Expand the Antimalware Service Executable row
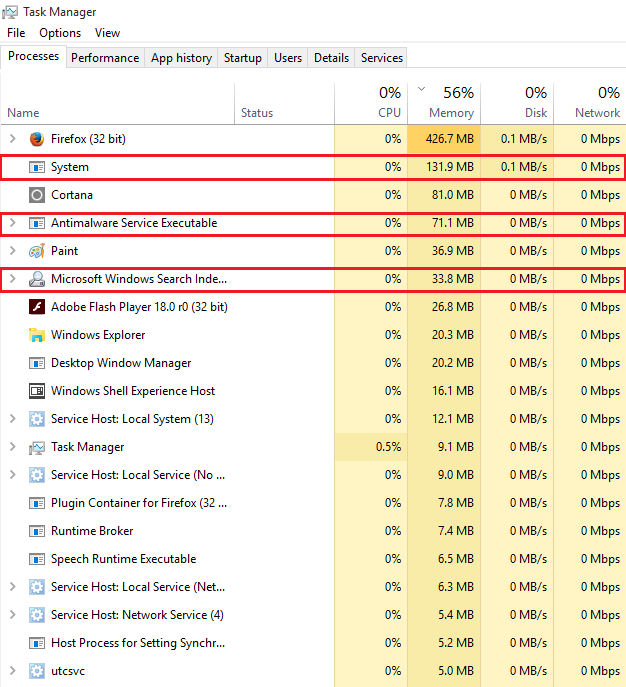 coord(13,223)
